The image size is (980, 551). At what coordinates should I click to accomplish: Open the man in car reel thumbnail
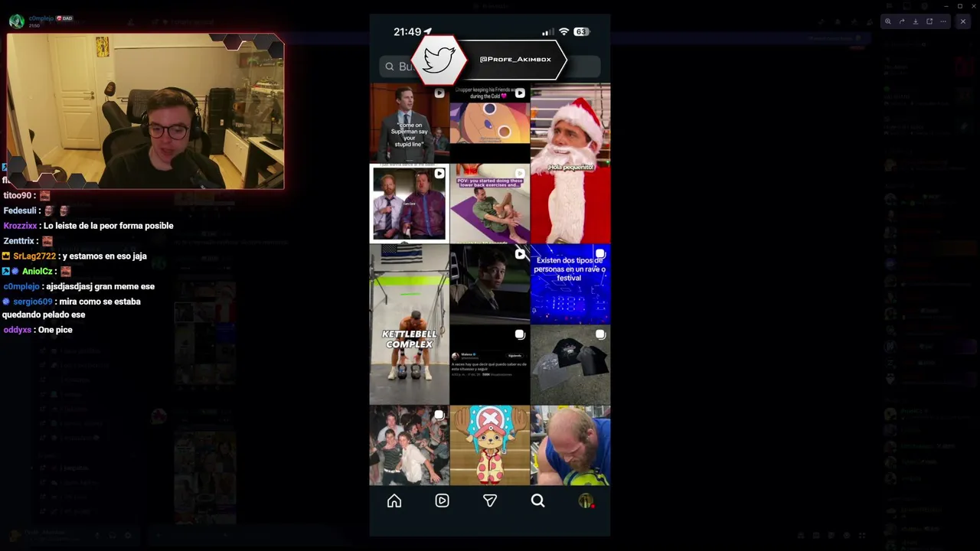(490, 284)
